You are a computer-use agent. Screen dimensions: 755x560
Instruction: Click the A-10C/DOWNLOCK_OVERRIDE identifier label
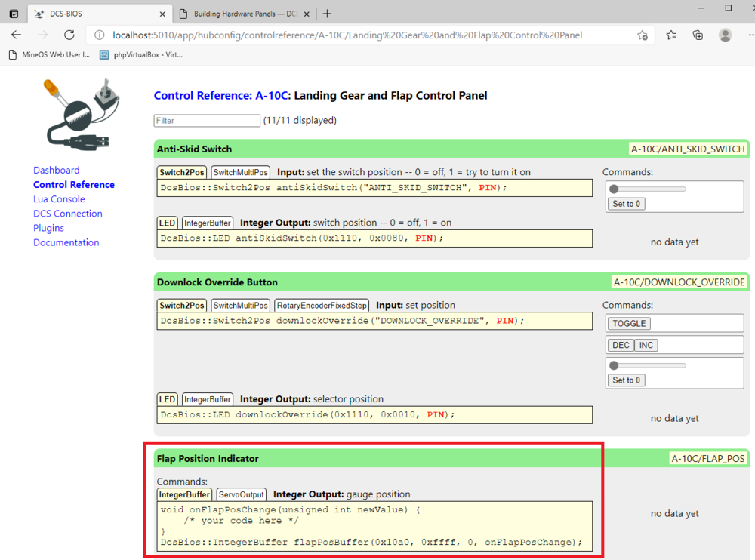click(679, 282)
